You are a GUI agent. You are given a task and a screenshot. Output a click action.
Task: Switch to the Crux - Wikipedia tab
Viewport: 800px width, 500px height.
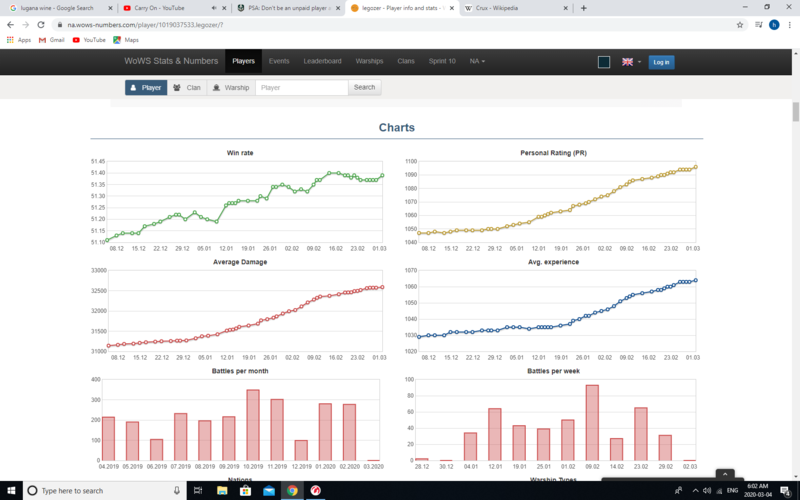click(x=512, y=7)
